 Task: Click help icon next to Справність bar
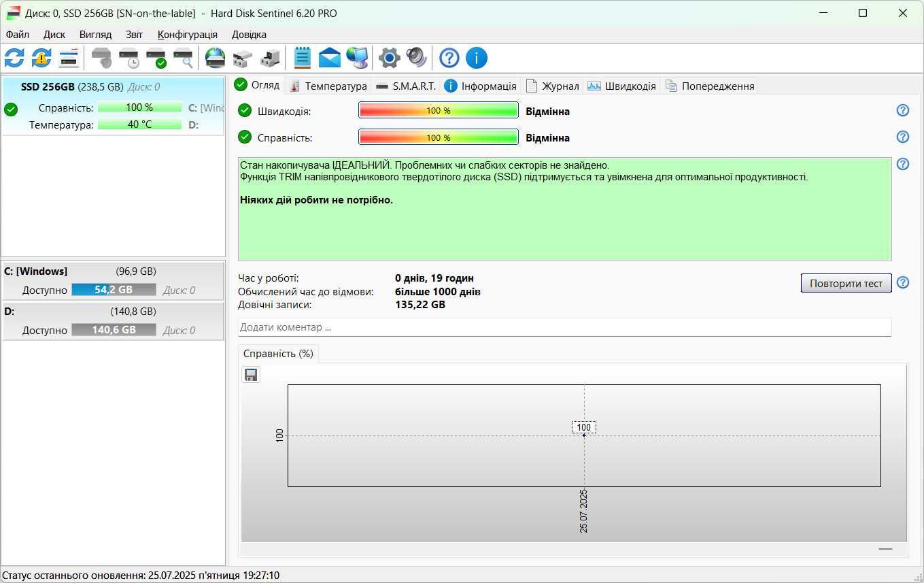coord(903,137)
